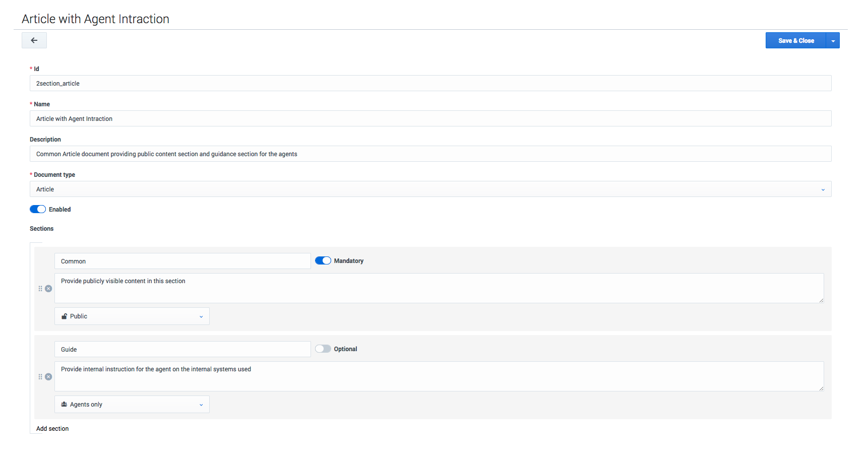Switch the Guide section's Optional toggle on

(x=323, y=349)
